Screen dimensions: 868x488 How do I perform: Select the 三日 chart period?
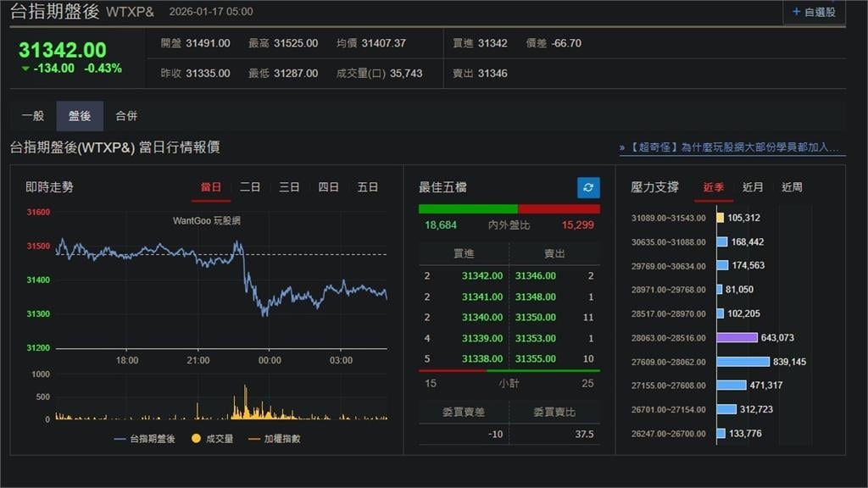288,187
